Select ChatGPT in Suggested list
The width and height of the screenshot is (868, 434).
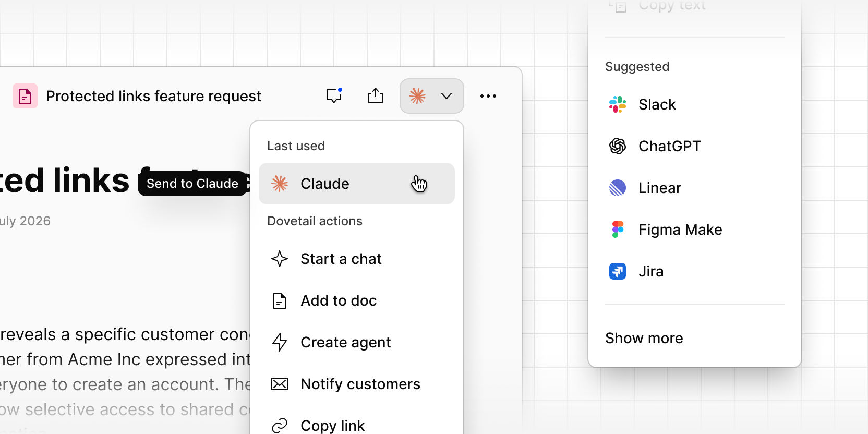click(x=695, y=146)
